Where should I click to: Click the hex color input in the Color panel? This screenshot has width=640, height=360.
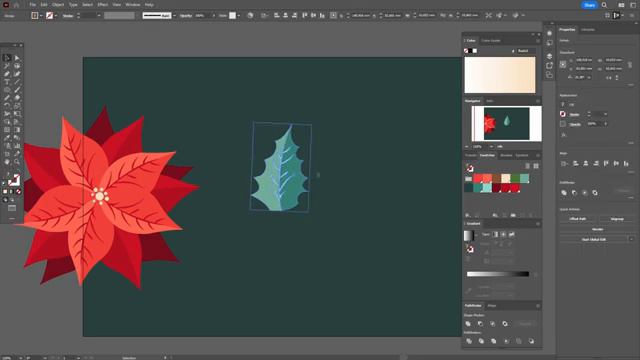[x=527, y=51]
